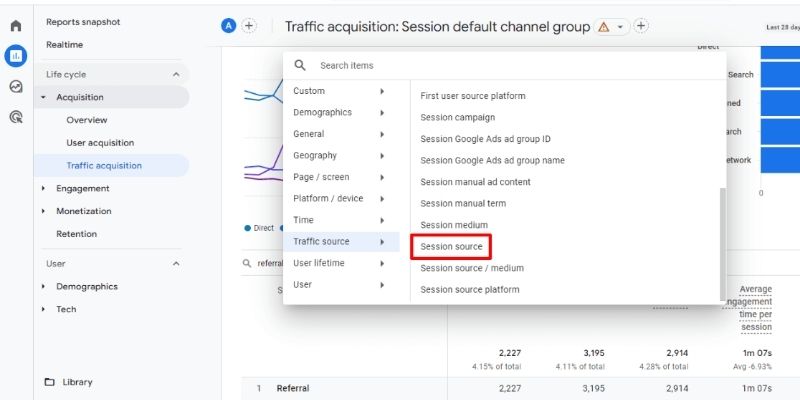The width and height of the screenshot is (800, 400).
Task: Select Session source / medium option
Action: 472,268
